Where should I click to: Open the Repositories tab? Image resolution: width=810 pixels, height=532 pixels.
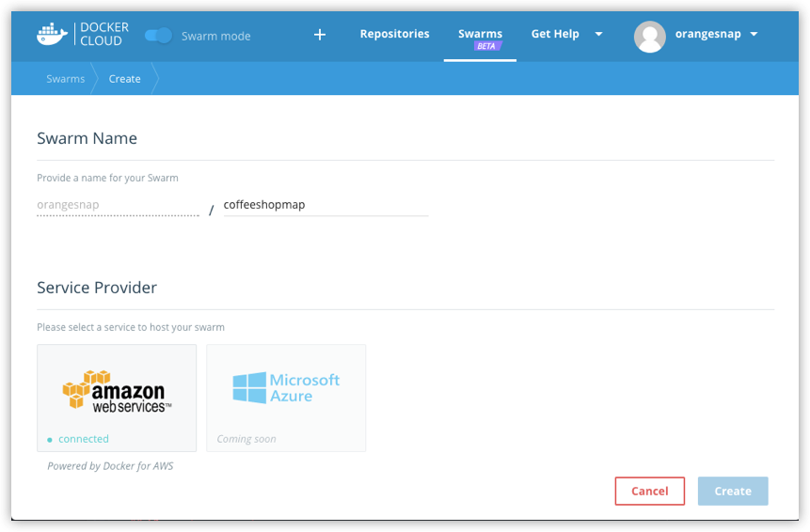[x=394, y=34]
